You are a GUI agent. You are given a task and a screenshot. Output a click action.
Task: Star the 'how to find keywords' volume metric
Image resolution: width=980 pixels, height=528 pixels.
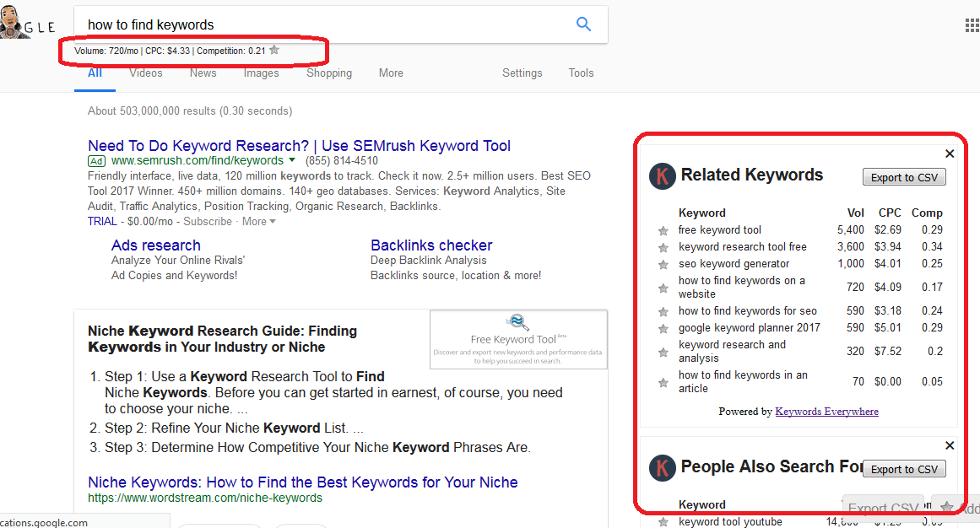[274, 50]
